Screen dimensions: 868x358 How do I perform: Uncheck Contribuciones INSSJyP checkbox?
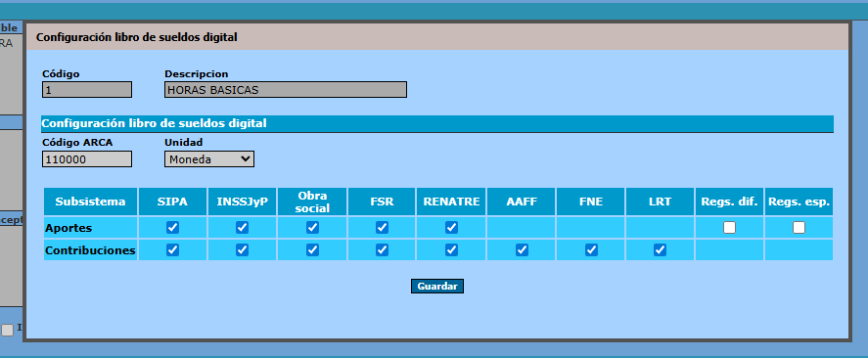point(242,250)
